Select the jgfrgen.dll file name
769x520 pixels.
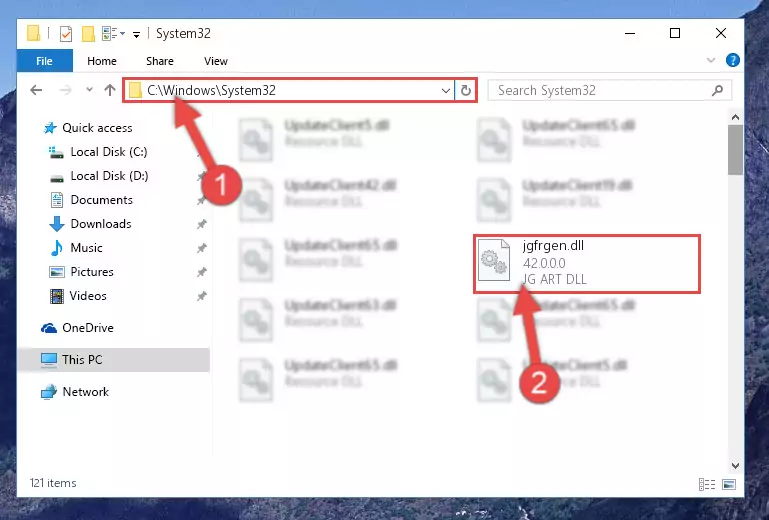[553, 245]
